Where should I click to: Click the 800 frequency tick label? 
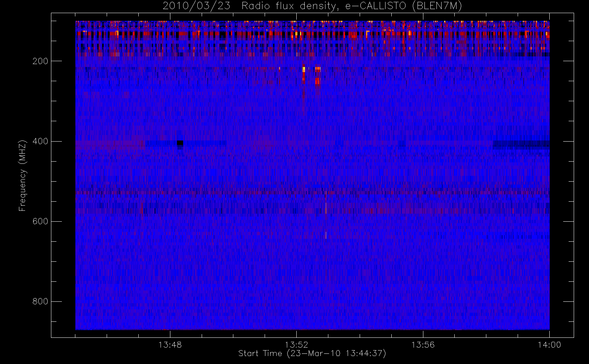pyautogui.click(x=40, y=301)
